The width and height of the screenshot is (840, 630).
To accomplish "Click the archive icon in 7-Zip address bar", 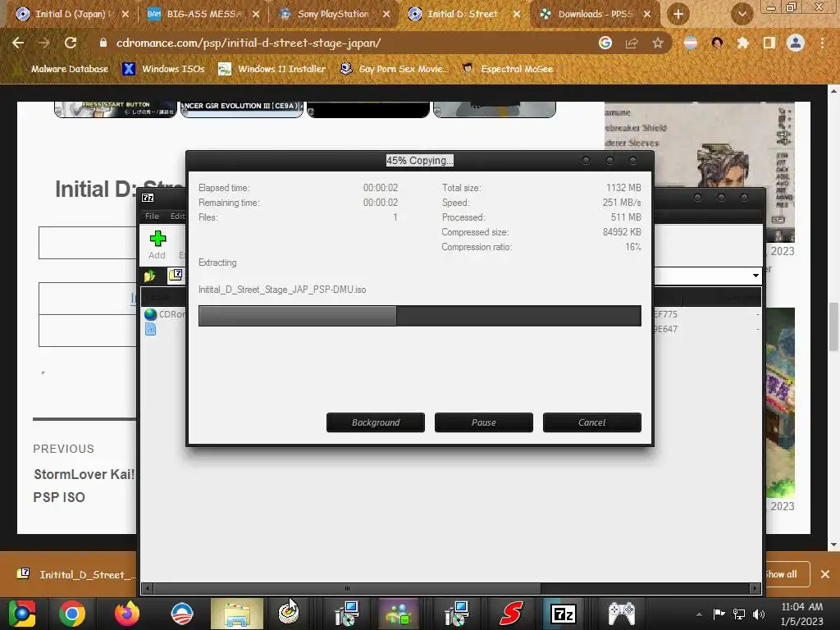I will click(x=176, y=276).
